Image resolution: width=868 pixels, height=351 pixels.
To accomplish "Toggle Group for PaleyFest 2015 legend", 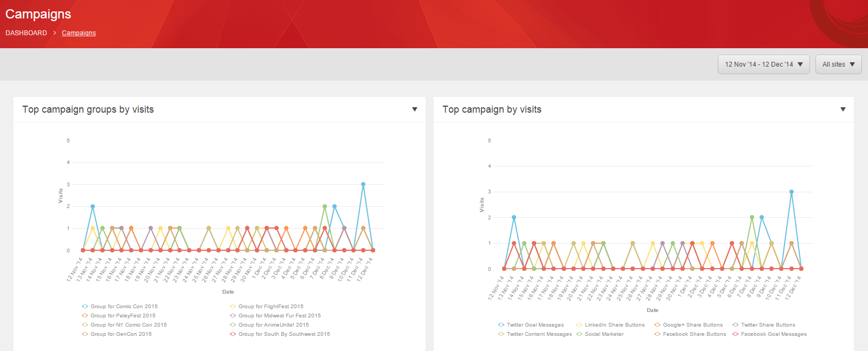I will click(x=119, y=316).
